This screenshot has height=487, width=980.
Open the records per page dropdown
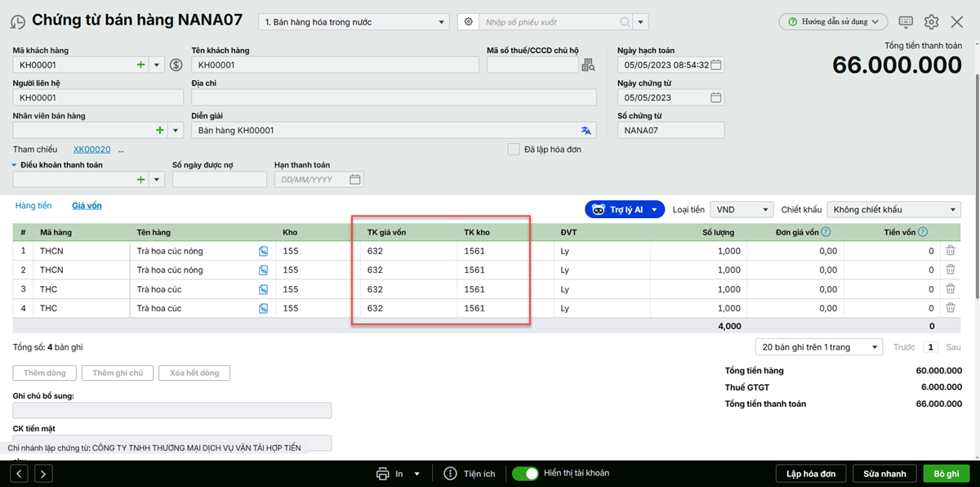818,347
